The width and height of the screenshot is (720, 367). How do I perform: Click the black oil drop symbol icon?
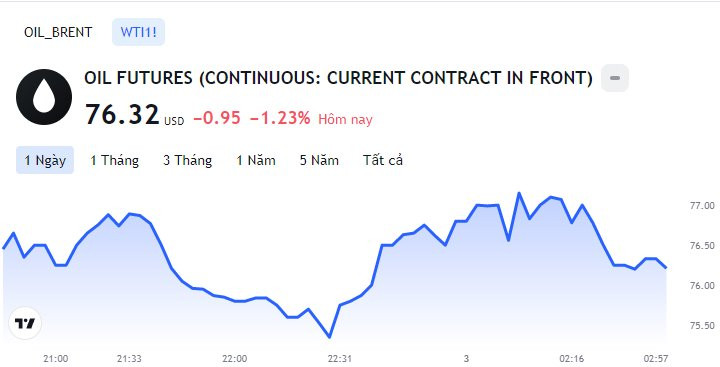pos(44,97)
